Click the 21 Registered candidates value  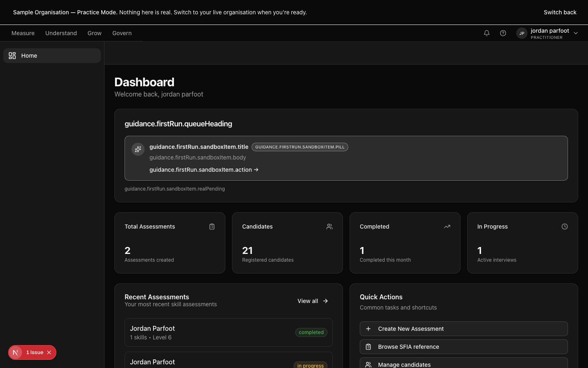tap(247, 250)
